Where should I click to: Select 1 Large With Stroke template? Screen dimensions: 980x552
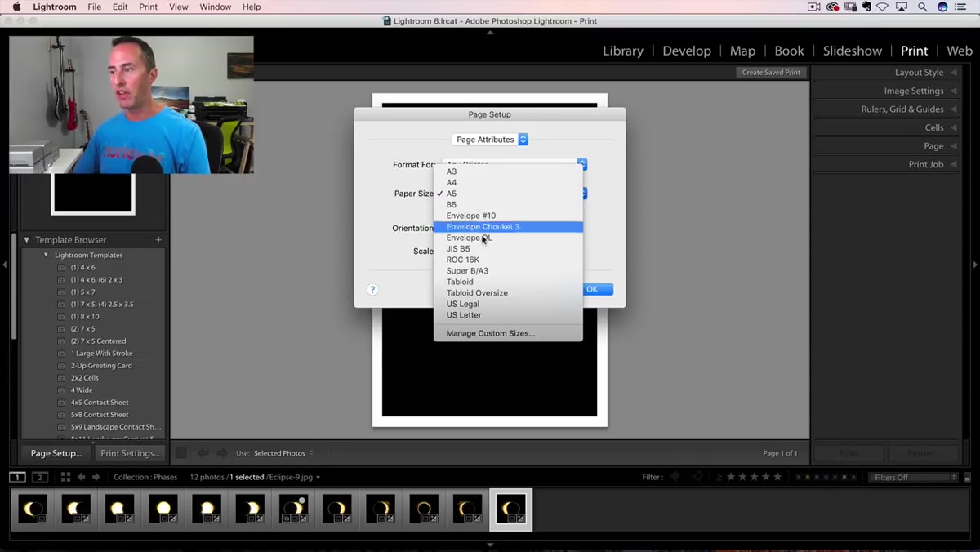click(x=101, y=354)
